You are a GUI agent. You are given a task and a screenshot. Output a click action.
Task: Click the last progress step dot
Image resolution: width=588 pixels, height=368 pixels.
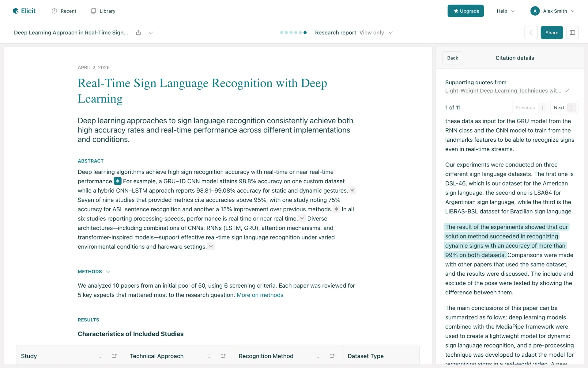[305, 33]
